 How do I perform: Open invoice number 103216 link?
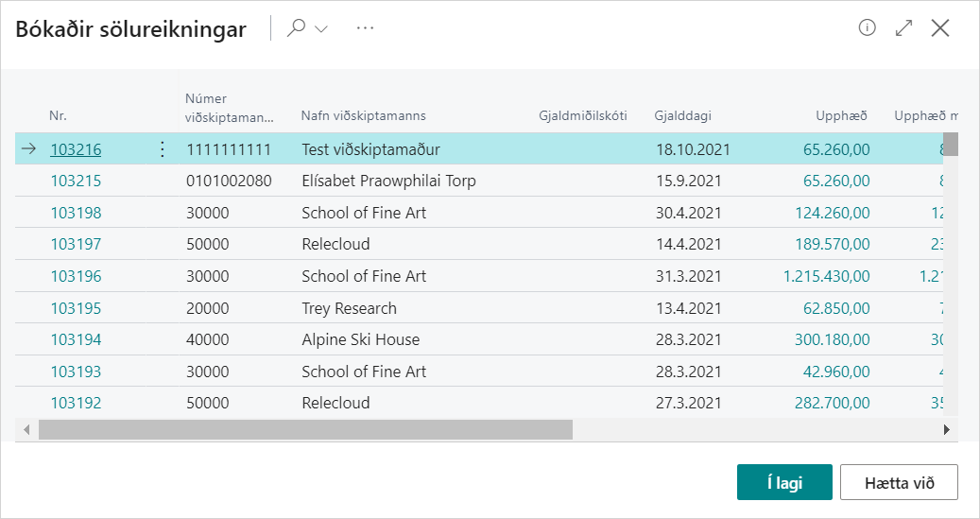click(x=76, y=149)
